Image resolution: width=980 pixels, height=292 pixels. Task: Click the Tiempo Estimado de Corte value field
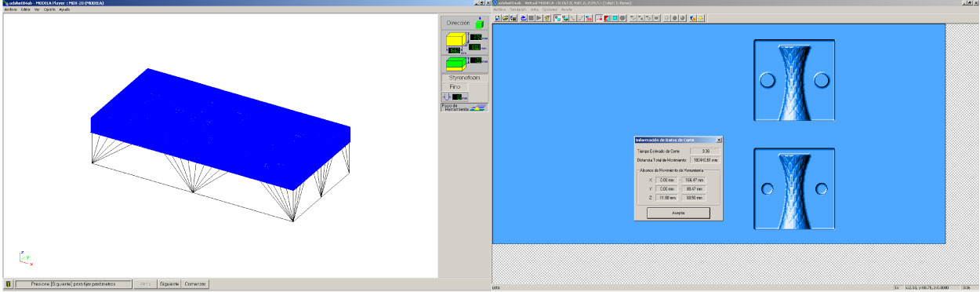[x=705, y=151]
